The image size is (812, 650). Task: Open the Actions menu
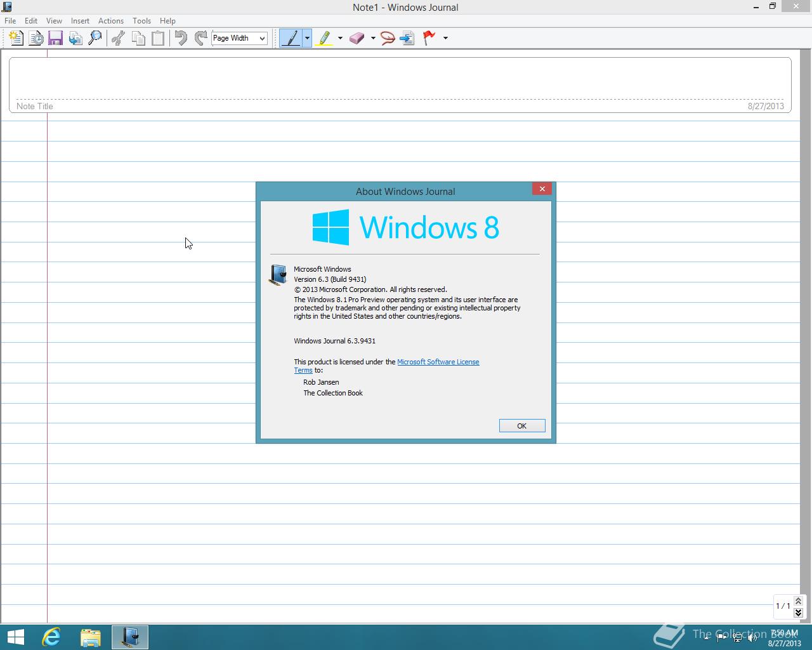111,21
